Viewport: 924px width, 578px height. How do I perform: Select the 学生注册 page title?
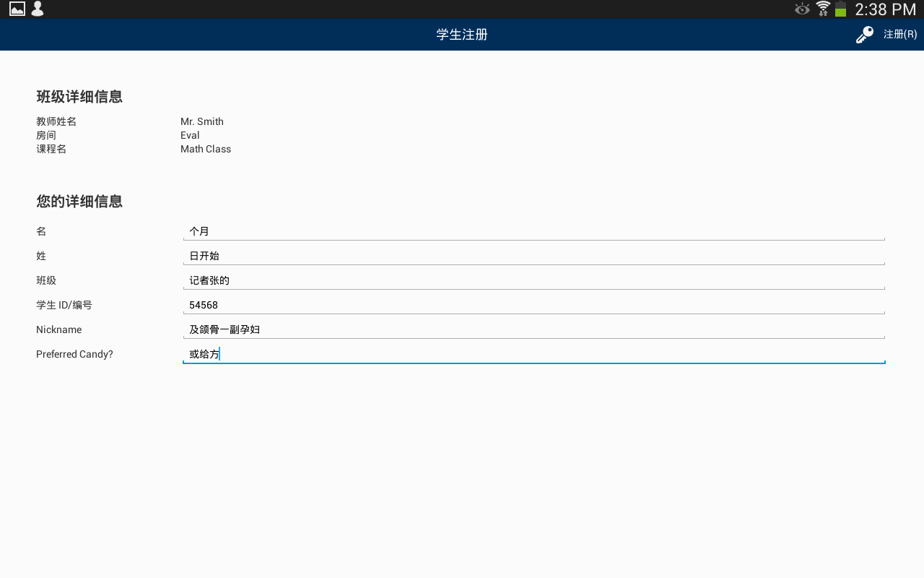(462, 35)
